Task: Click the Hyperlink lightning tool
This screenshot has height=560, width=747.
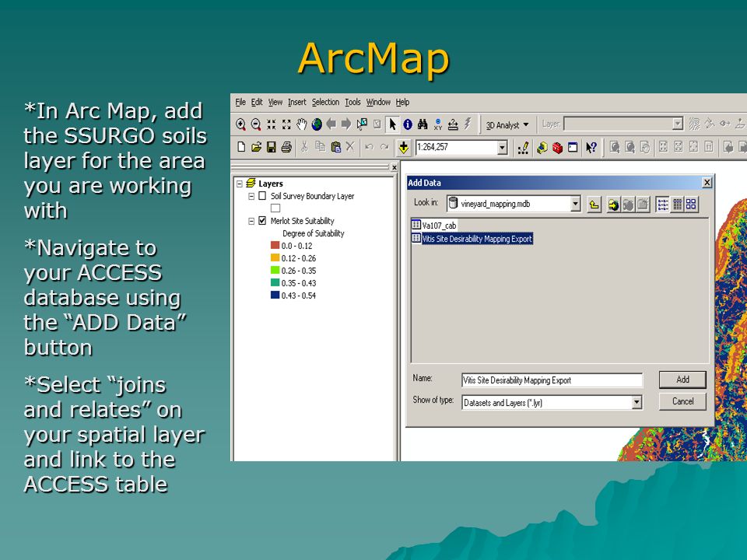Action: point(468,124)
